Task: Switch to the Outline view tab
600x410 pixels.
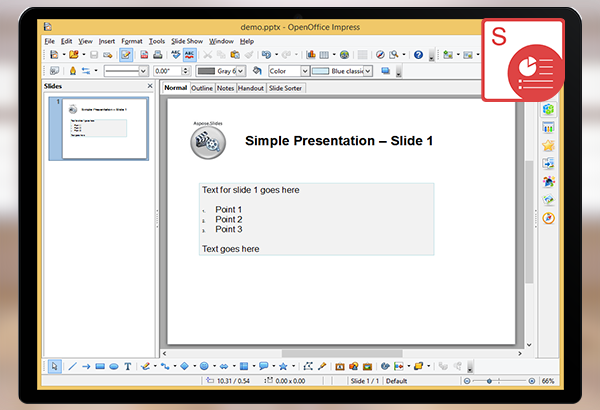Action: pyautogui.click(x=202, y=88)
